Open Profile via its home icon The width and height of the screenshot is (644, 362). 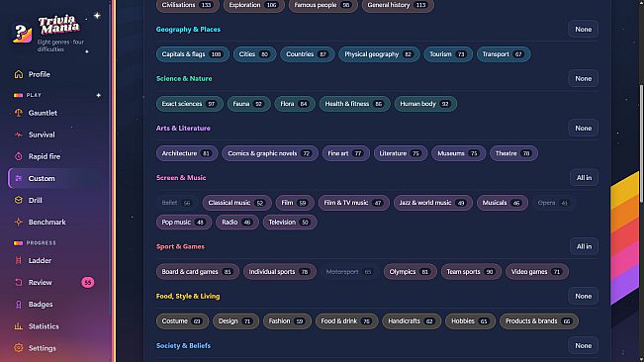[19, 74]
